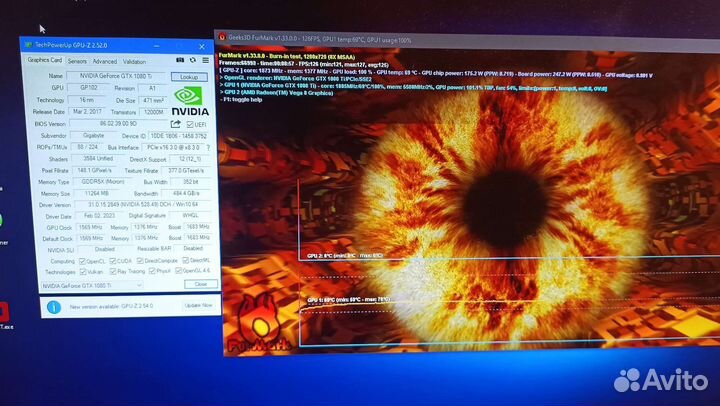Switch to the Sensors tab
720x406 pixels.
point(77,61)
